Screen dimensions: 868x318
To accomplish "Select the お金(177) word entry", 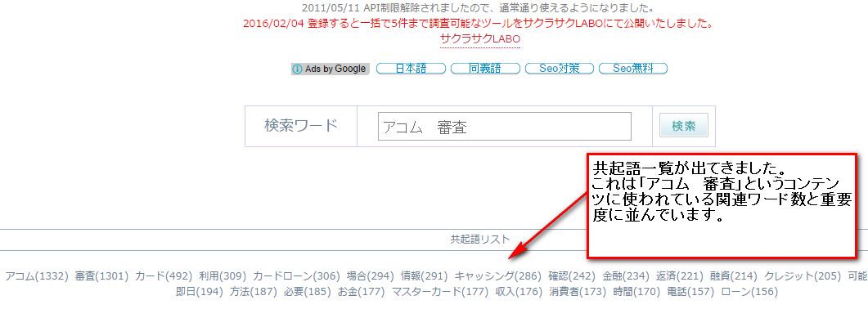I will [362, 292].
